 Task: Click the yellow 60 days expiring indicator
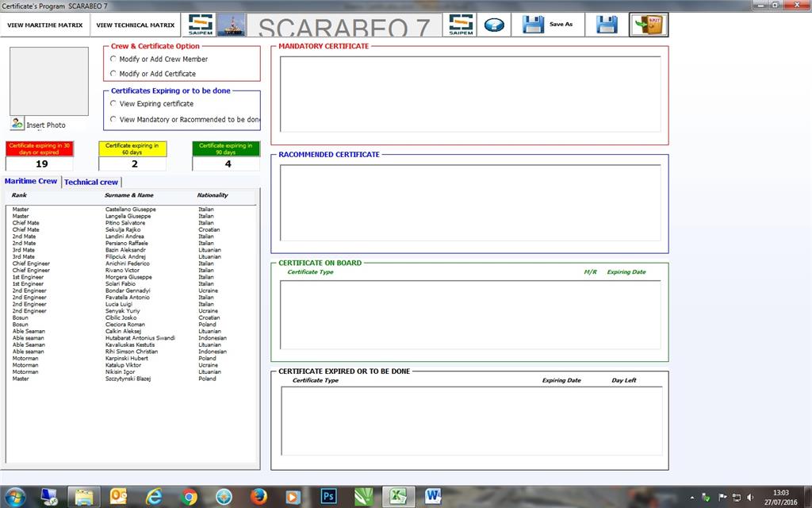(132, 148)
